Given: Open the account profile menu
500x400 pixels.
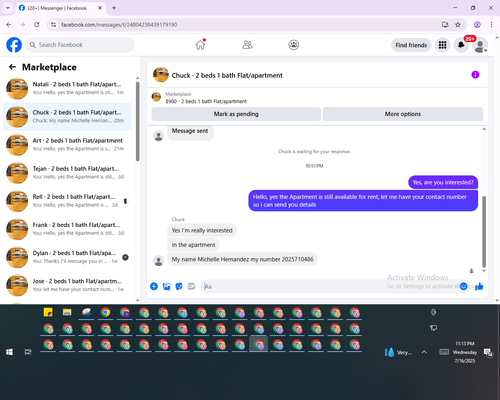Looking at the screenshot, I should (480, 45).
